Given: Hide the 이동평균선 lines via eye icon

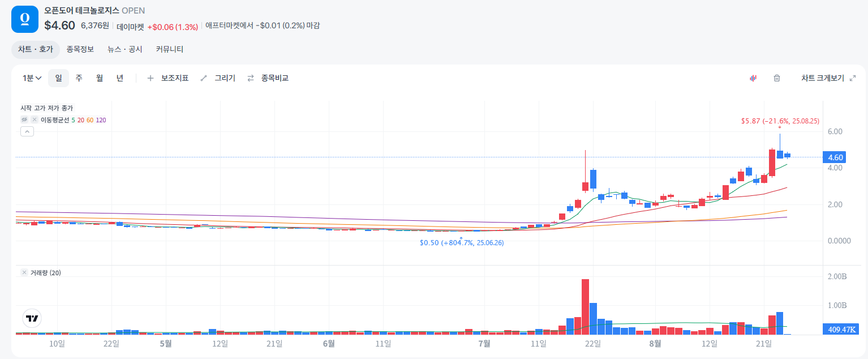Looking at the screenshot, I should tap(25, 120).
